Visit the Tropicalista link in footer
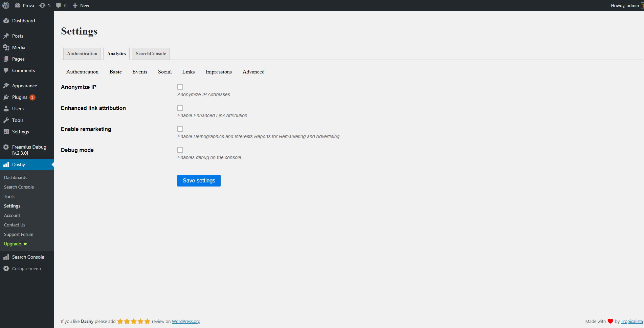This screenshot has height=328, width=644. [x=632, y=322]
